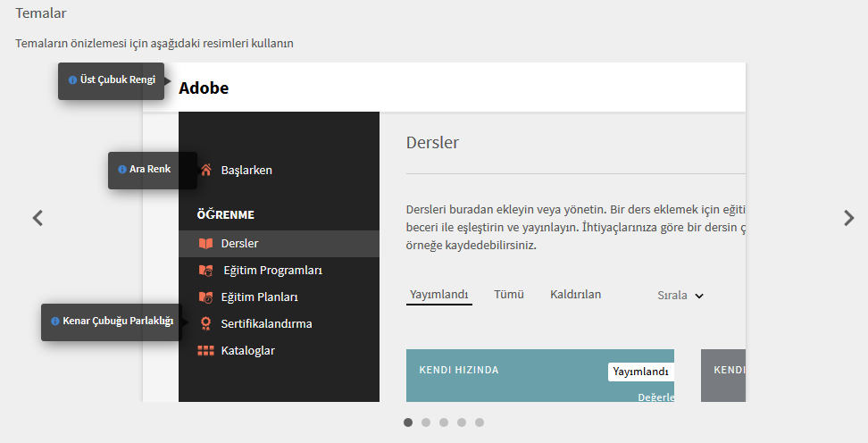
Task: Click the Sertifikalandırma ribbon badge icon
Action: click(206, 323)
